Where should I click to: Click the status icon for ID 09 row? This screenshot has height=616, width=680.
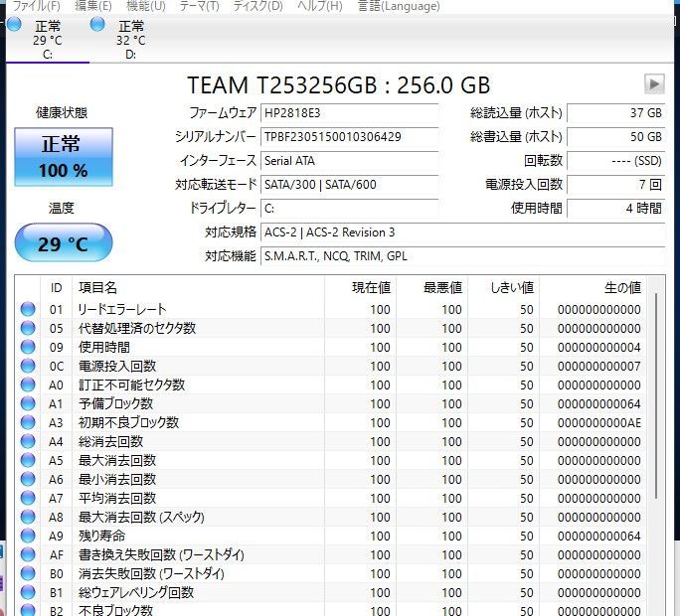click(28, 347)
